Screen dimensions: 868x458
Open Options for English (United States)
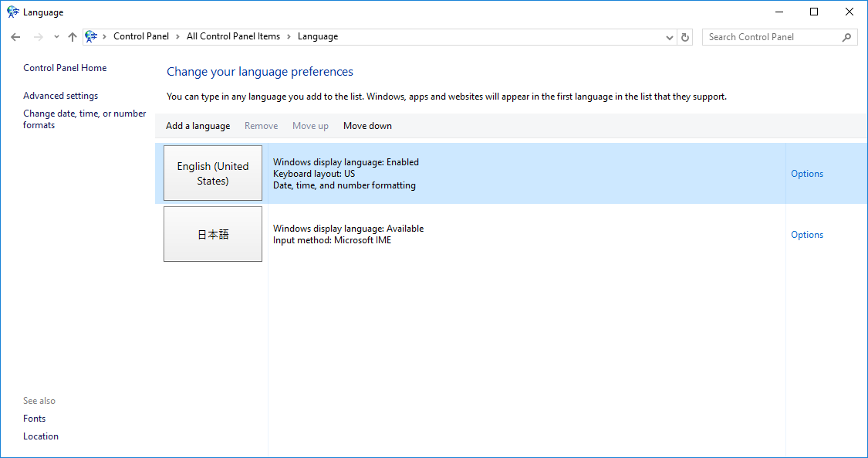(807, 174)
